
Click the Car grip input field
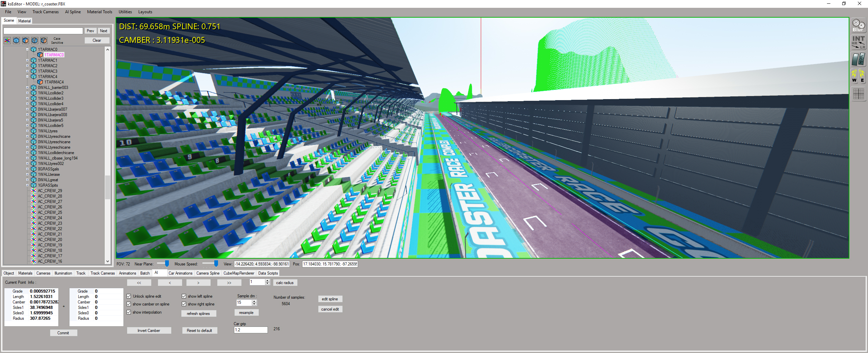coord(251,330)
